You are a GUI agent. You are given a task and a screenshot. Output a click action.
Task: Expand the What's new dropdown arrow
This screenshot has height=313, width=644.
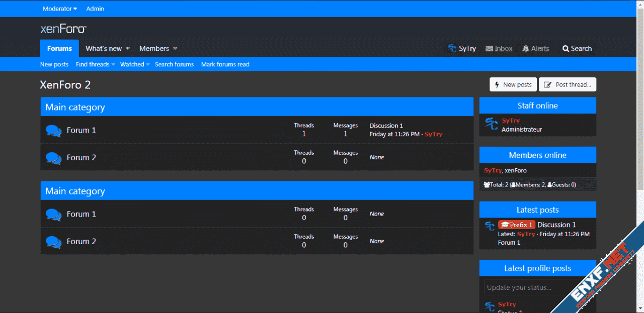[x=128, y=49]
